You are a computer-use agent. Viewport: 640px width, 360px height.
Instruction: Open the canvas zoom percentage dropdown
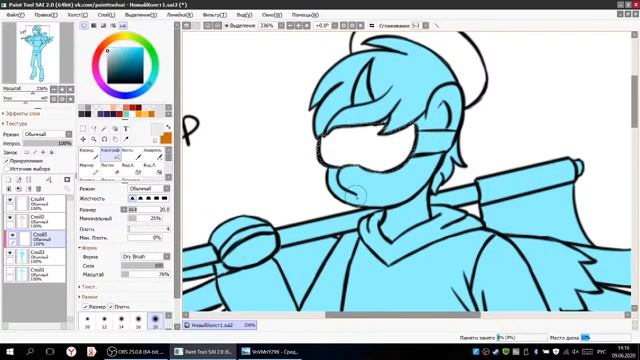(281, 25)
